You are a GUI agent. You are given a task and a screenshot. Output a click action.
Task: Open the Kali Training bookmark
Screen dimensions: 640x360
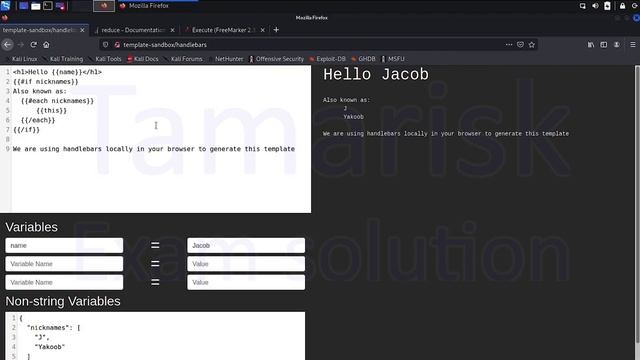62,59
